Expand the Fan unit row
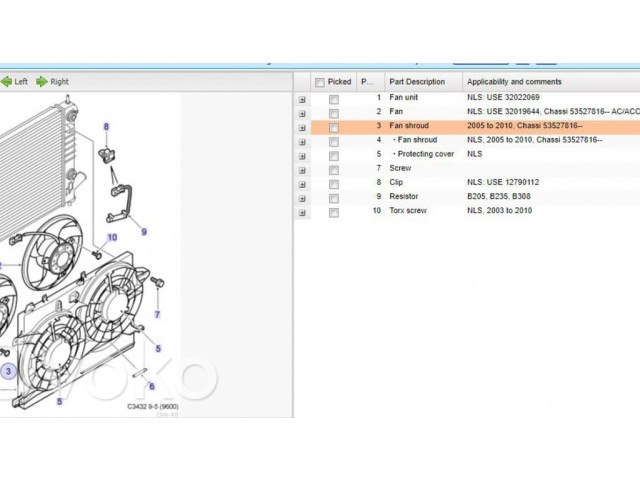This screenshot has width=640, height=480. (302, 99)
